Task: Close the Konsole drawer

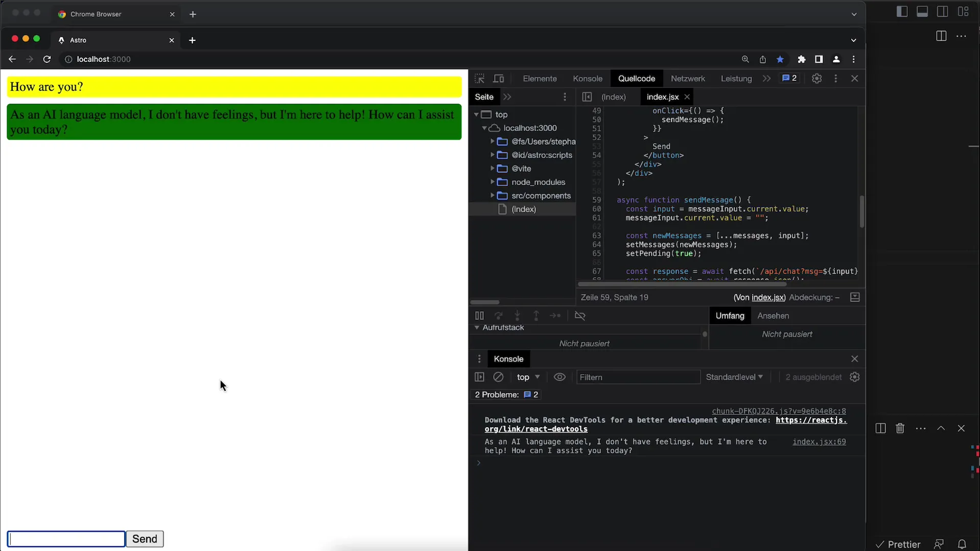Action: [x=854, y=359]
